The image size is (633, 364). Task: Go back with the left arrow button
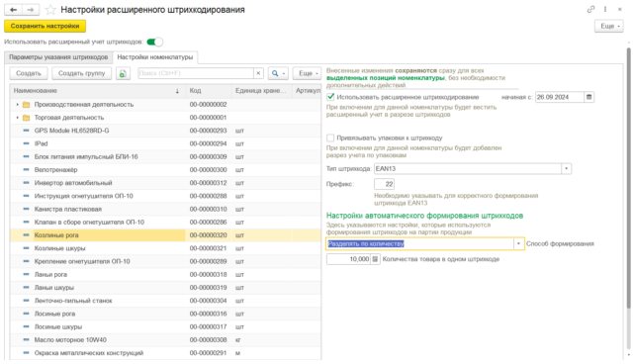tap(13, 10)
